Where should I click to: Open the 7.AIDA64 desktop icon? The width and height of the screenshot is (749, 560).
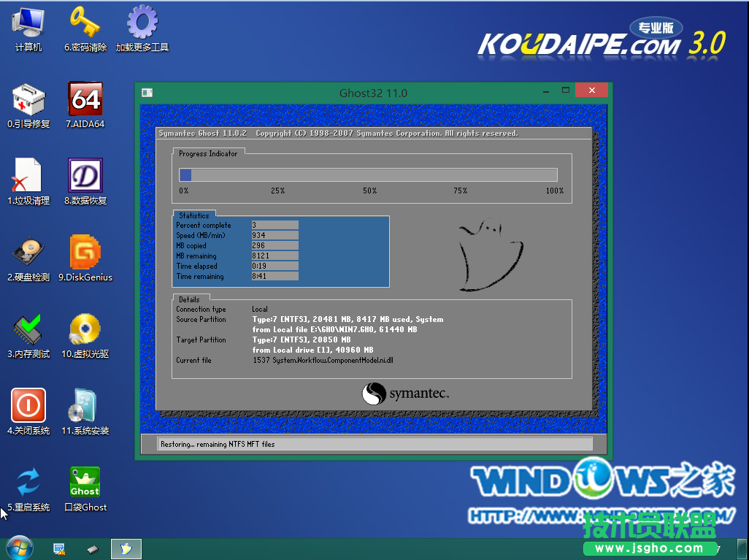pos(85,99)
